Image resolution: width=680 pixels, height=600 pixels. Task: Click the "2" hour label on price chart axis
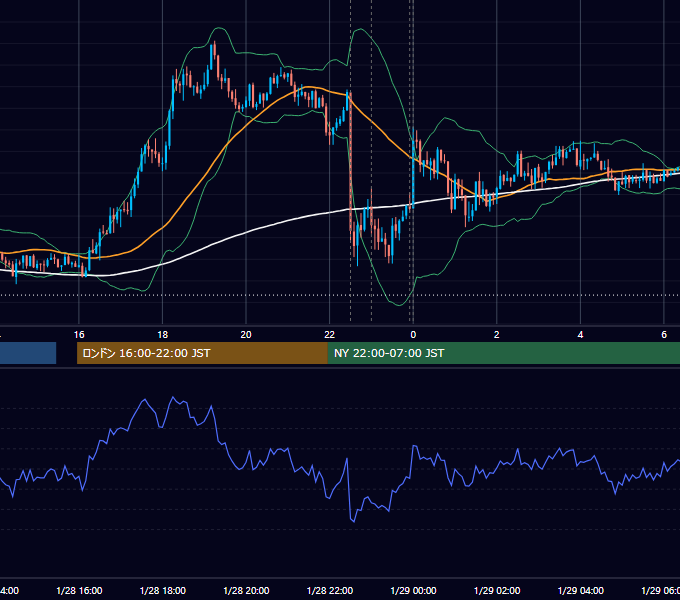[497, 335]
